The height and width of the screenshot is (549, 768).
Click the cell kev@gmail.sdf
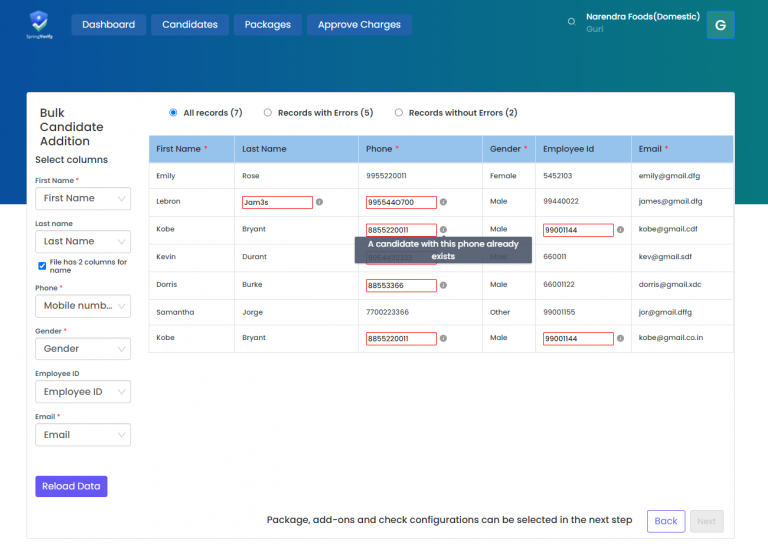[x=665, y=257]
